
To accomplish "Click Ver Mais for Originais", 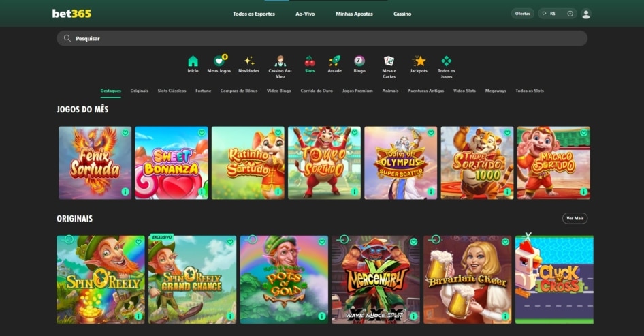I will (575, 218).
